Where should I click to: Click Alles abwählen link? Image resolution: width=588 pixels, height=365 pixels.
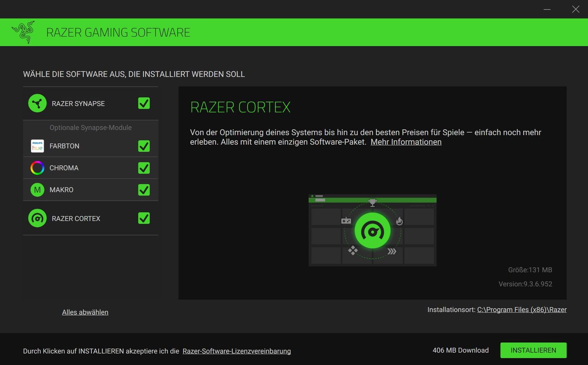click(85, 312)
